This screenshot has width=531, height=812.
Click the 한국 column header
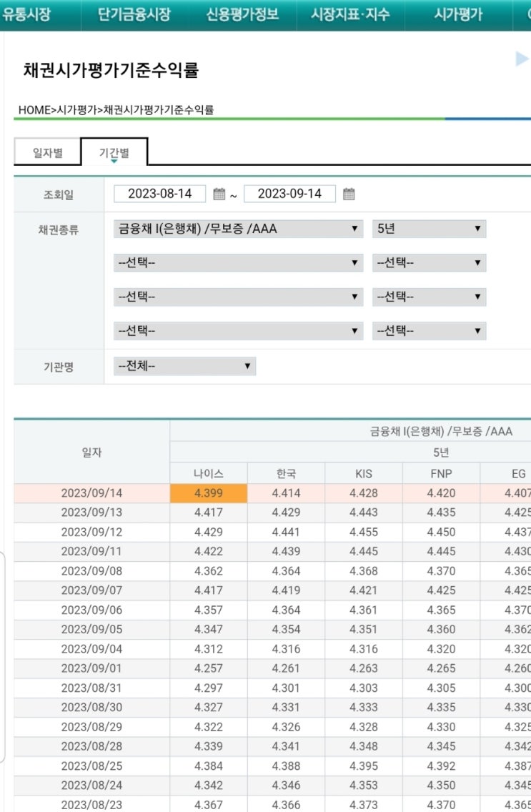pos(286,474)
